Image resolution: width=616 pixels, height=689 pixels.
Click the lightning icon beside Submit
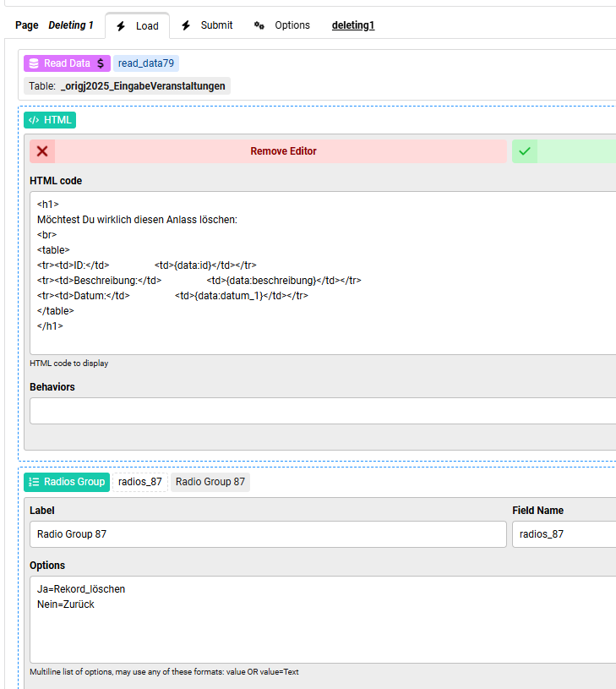coord(186,25)
